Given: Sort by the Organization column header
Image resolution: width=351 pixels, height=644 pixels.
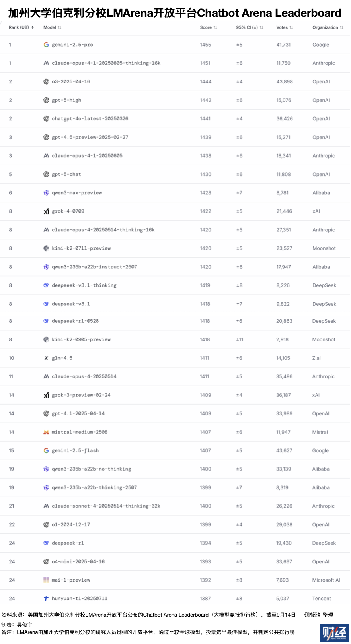Looking at the screenshot, I should (x=328, y=27).
